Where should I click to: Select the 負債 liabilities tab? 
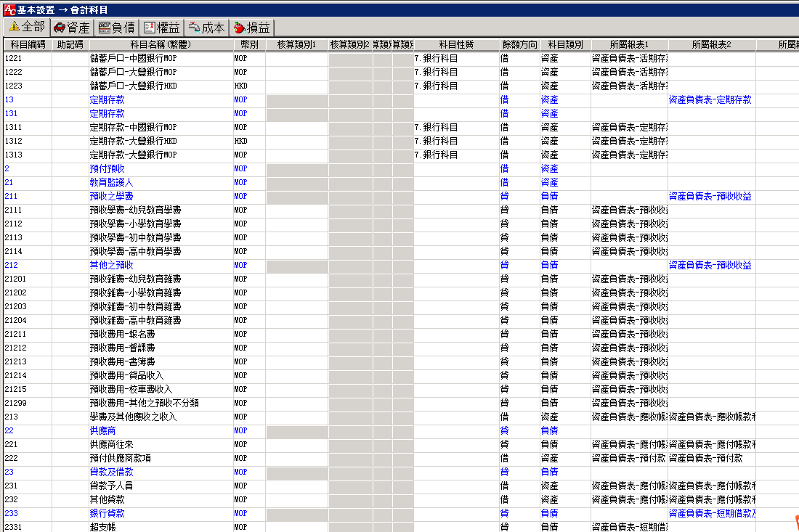click(116, 28)
